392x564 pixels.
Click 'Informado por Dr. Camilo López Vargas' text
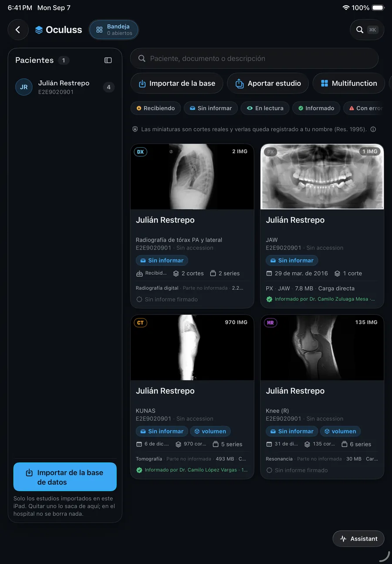coord(191,470)
